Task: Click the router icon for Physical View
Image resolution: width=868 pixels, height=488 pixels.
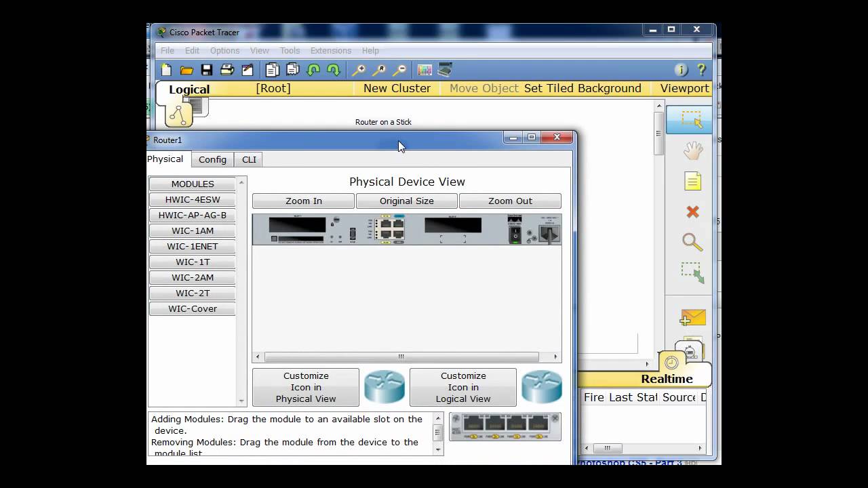Action: 384,387
